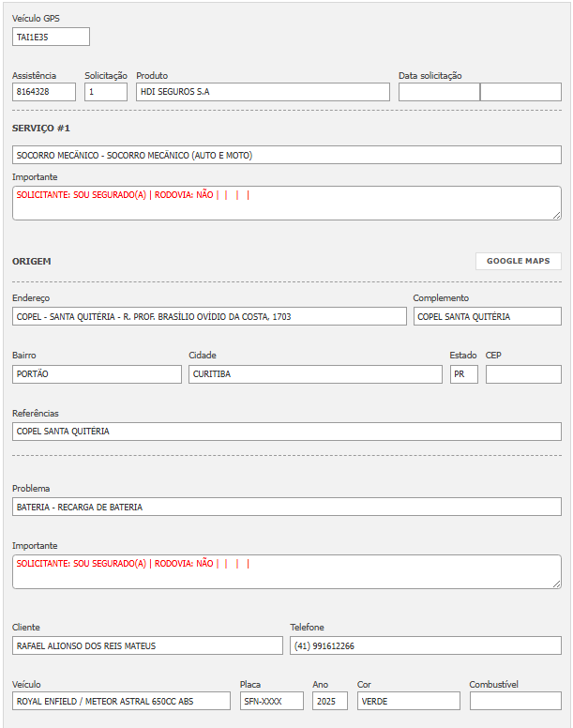
Task: Click the first Data solicitação box
Action: (438, 92)
